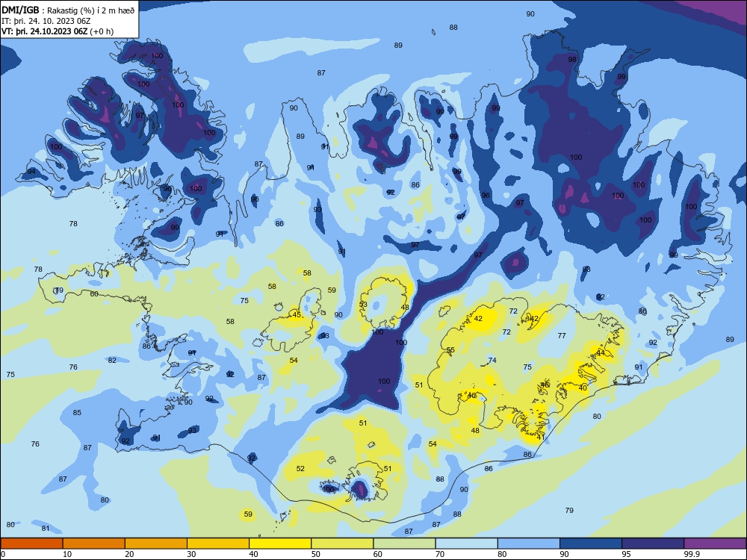Click the medium blue 80–90 legend swatch

click(x=529, y=544)
